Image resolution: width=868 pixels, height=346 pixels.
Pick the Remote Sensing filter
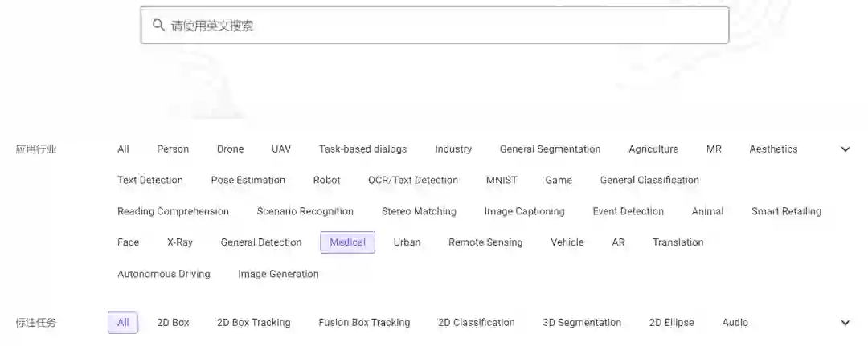click(485, 242)
